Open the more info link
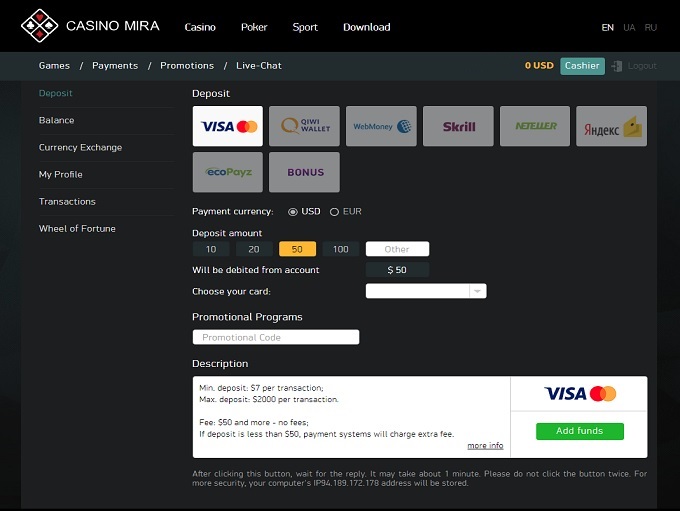Viewport: 680px width, 511px height. tap(485, 446)
